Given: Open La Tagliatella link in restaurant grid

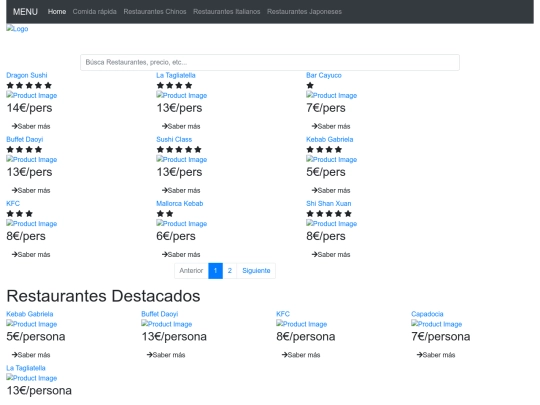Looking at the screenshot, I should [176, 75].
